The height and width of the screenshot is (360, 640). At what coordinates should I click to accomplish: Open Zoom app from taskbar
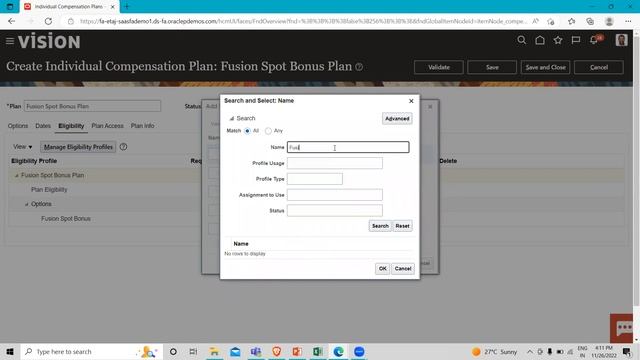pyautogui.click(x=359, y=351)
